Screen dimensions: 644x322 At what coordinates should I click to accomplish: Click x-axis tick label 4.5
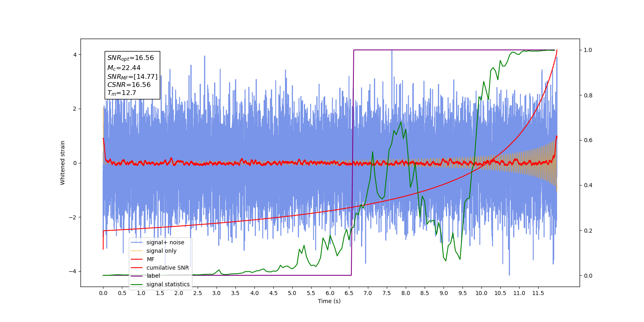click(273, 293)
